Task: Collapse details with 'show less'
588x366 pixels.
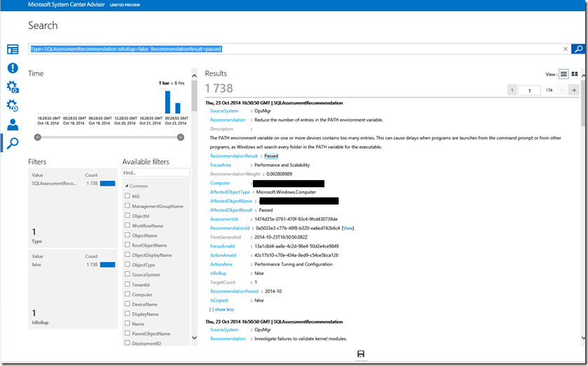Action: 221,309
